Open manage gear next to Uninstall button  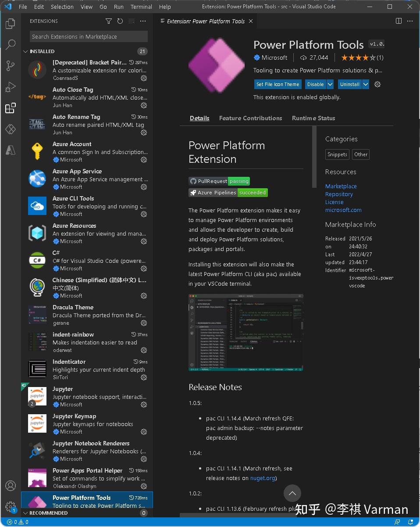click(x=377, y=84)
